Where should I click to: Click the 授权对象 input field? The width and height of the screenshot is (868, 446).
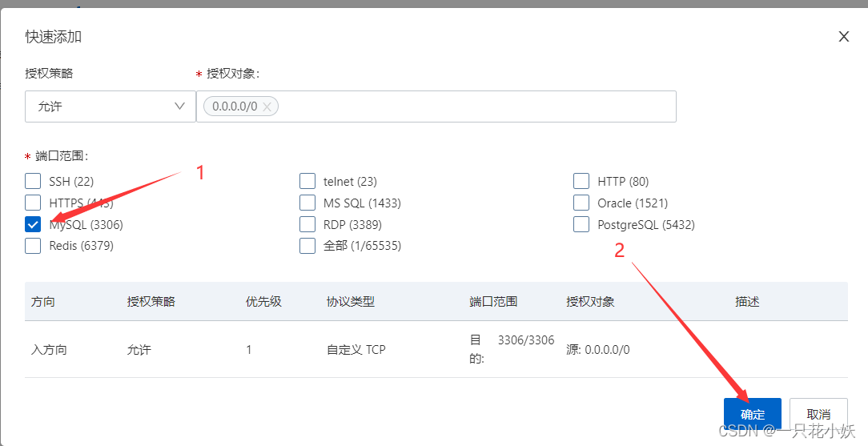pyautogui.click(x=436, y=106)
